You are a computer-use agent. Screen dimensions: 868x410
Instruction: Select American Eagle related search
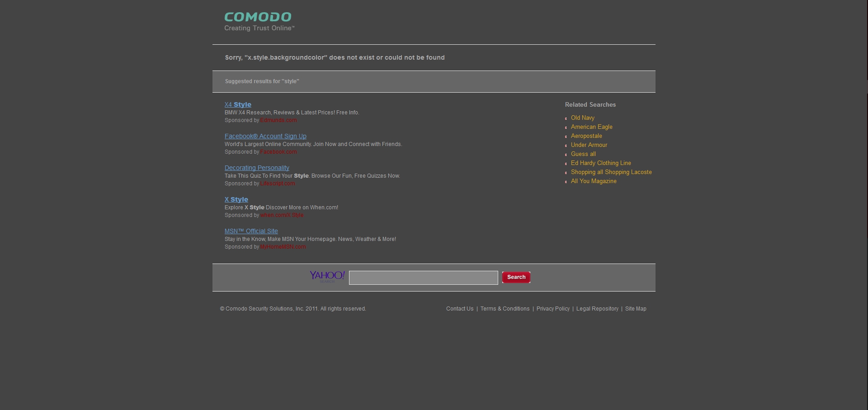[592, 127]
